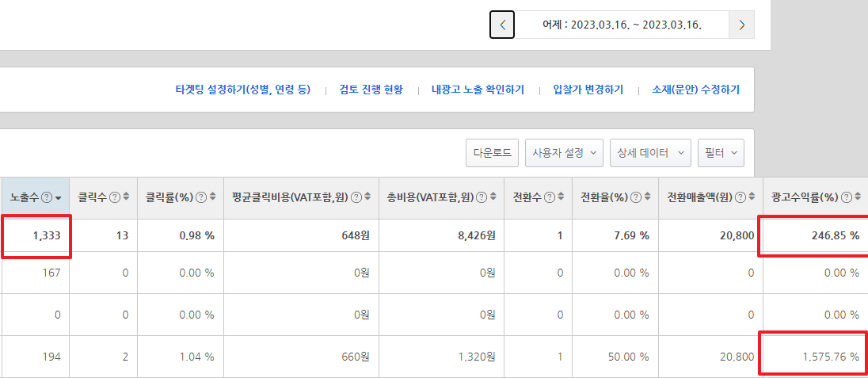Open help icon beside 전환수

click(x=550, y=197)
